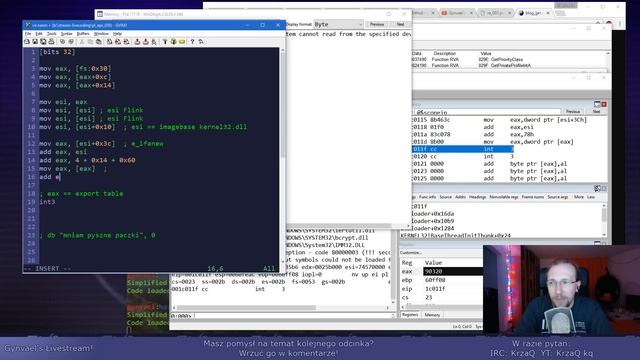The width and height of the screenshot is (640, 360).
Task: Select the highlighted eax value 90320
Action: (452, 271)
